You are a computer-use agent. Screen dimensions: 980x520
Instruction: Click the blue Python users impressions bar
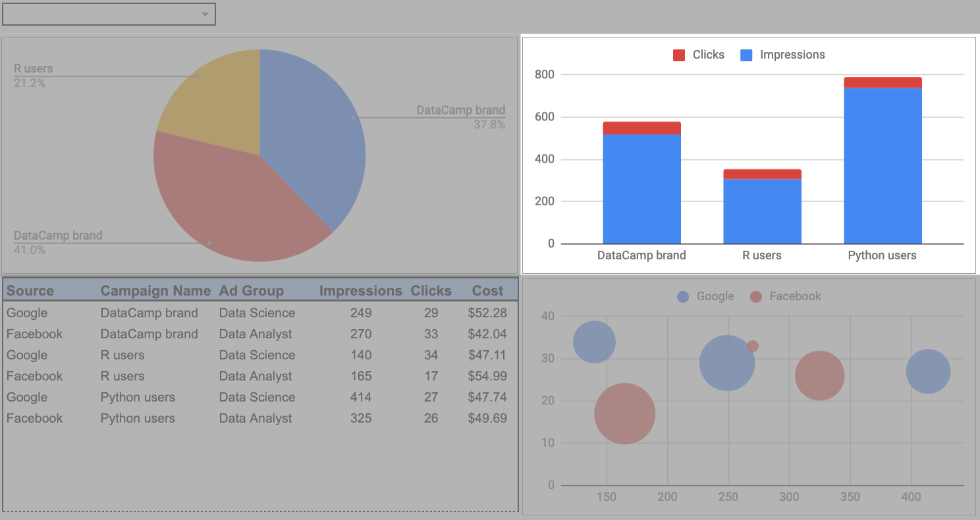[883, 166]
